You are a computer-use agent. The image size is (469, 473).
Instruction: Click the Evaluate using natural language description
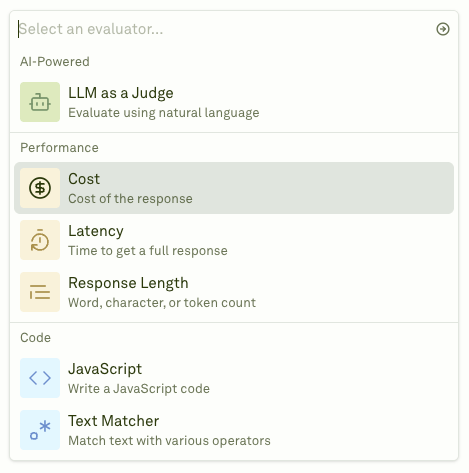point(164,113)
